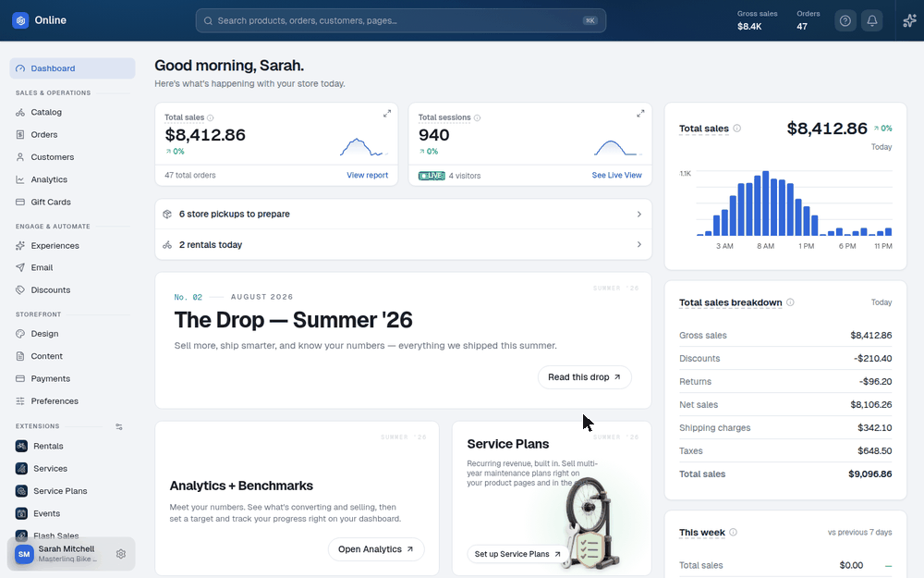924x578 pixels.
Task: Open the Extensions manage settings icon
Action: [x=119, y=426]
